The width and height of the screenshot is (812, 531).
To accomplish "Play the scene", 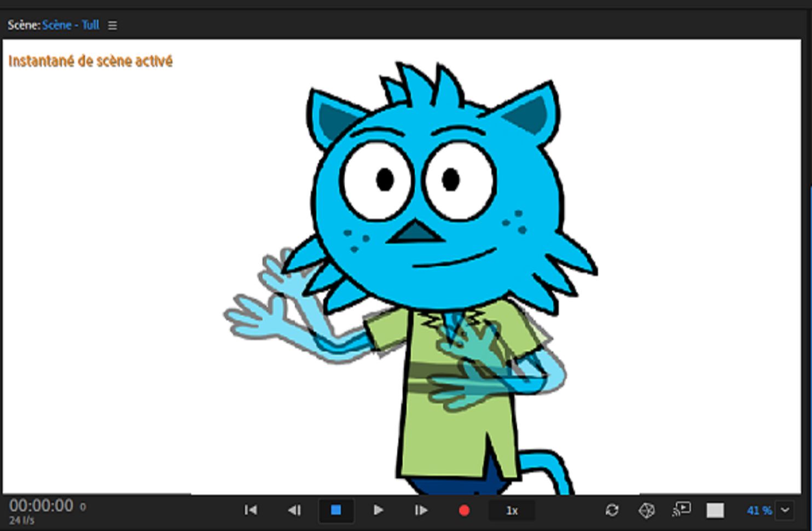I will point(378,510).
